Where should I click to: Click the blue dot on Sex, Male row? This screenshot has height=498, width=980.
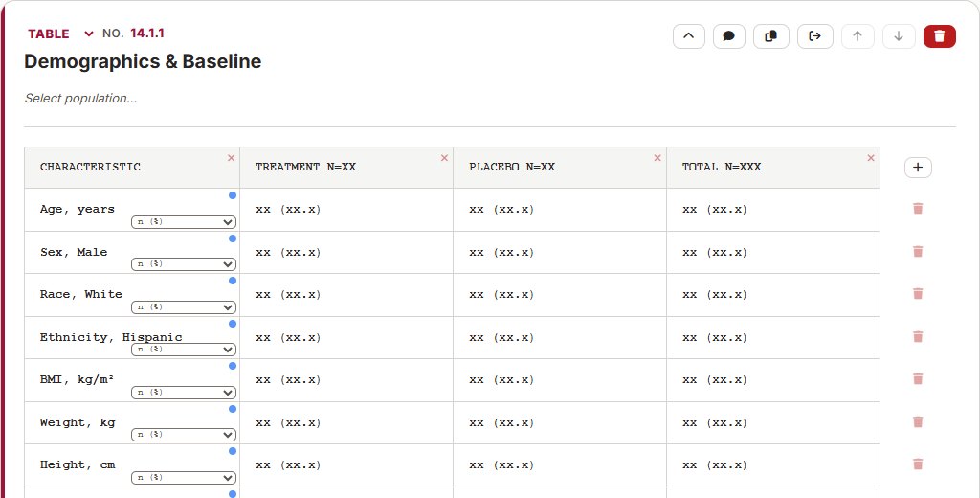(x=233, y=238)
